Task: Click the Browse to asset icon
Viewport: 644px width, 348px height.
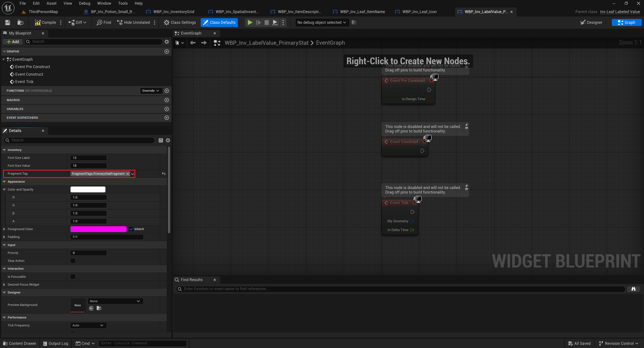Action: tap(20, 22)
